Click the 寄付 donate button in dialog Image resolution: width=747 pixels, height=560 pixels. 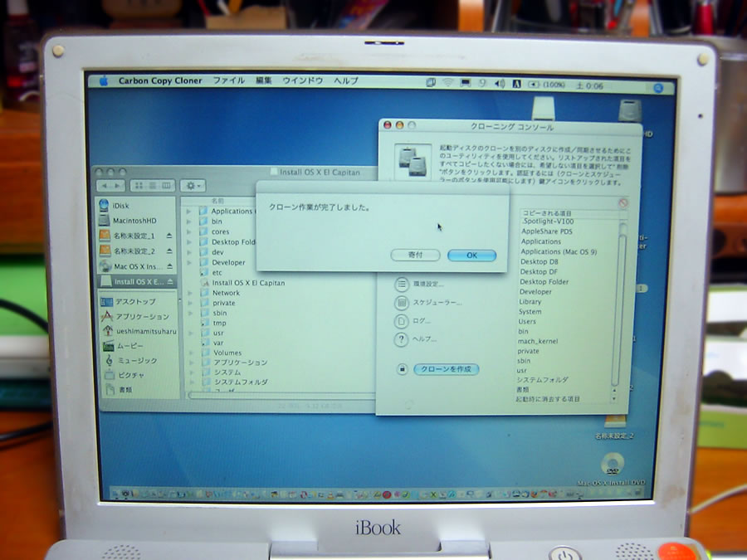(x=415, y=255)
